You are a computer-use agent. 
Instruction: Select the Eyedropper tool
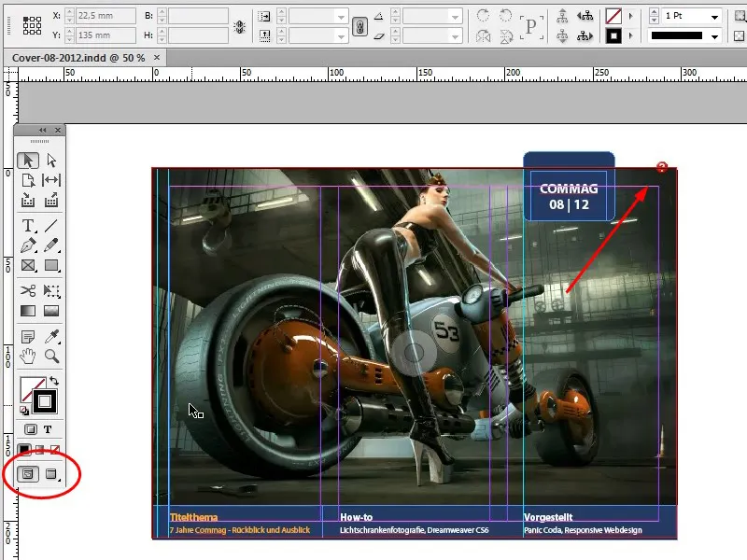coord(51,337)
